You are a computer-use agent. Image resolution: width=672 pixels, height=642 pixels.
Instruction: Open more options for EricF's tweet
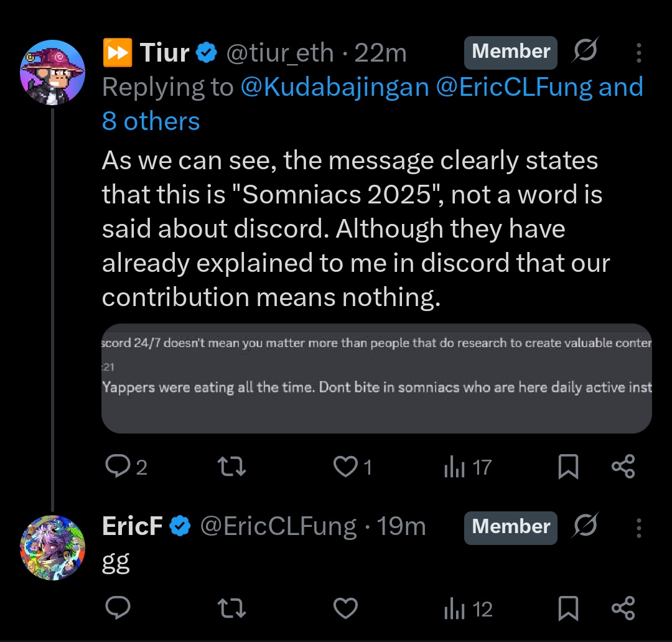[x=638, y=528]
